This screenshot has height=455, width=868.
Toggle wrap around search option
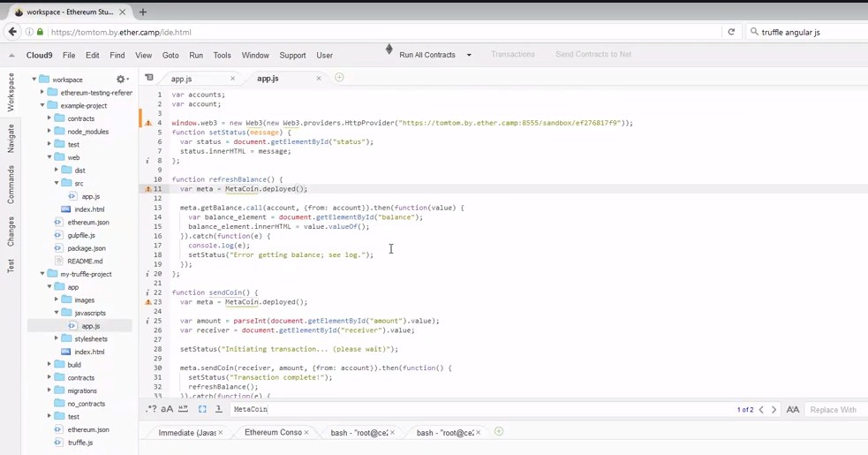tap(219, 409)
